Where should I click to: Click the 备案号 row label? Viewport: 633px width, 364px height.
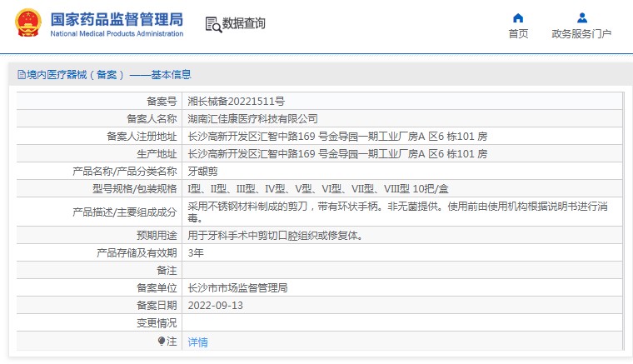[x=162, y=102]
